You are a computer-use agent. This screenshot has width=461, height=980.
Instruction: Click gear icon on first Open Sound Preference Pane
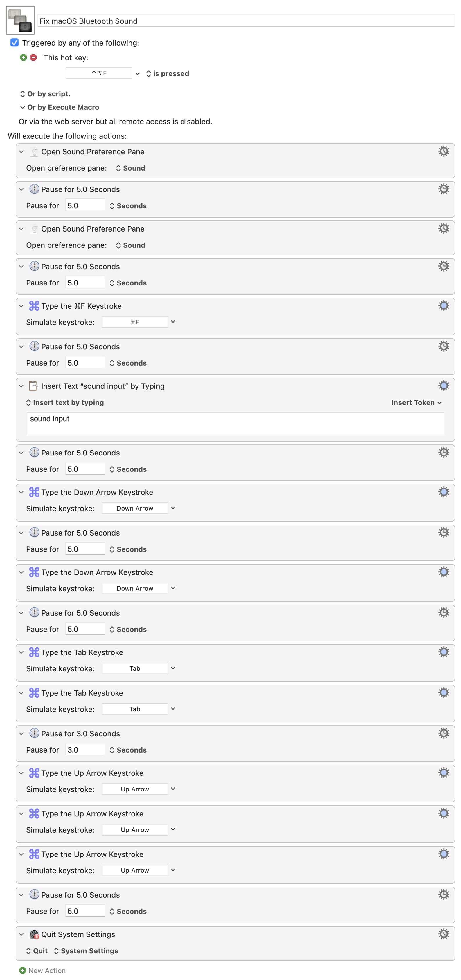[x=443, y=151]
